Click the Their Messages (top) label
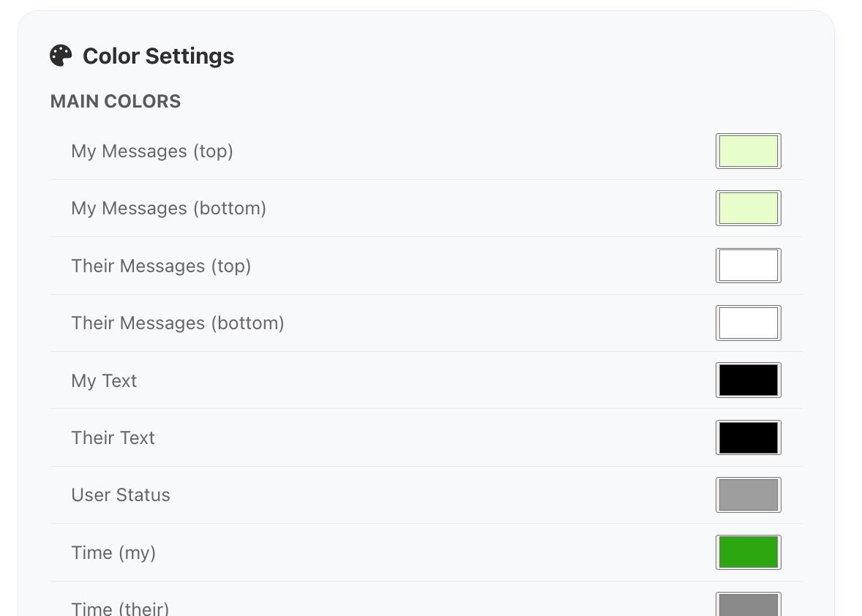862x616 pixels. [161, 266]
